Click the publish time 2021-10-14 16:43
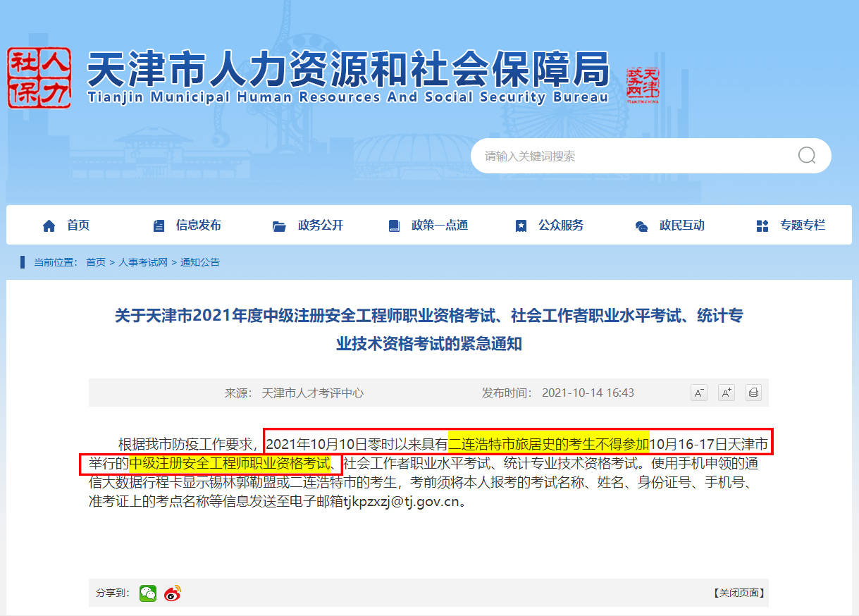 (588, 393)
